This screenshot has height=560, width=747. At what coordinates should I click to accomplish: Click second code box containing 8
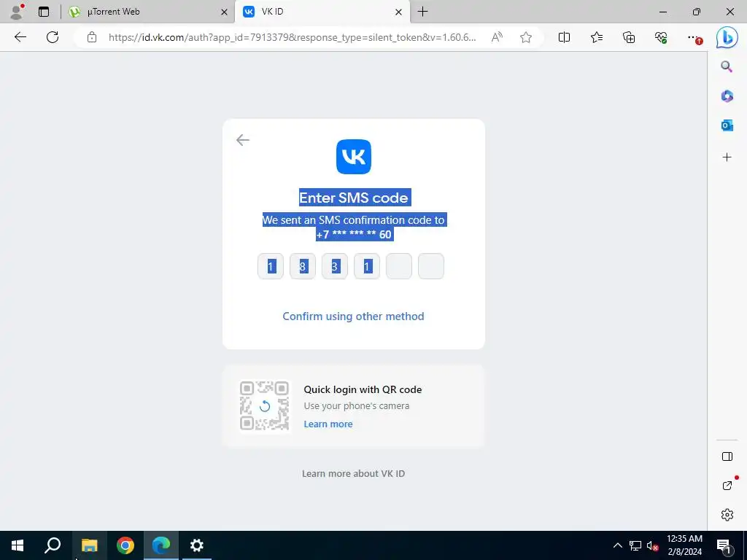pos(303,266)
